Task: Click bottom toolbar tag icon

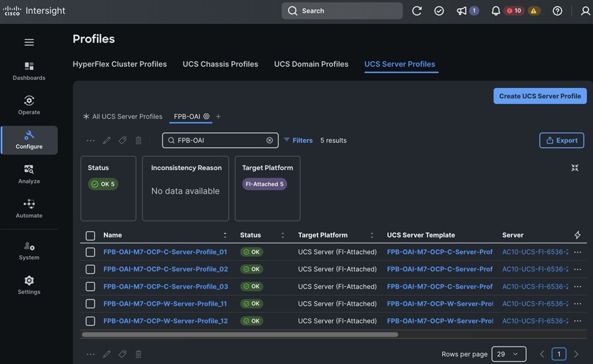Action: click(x=122, y=354)
